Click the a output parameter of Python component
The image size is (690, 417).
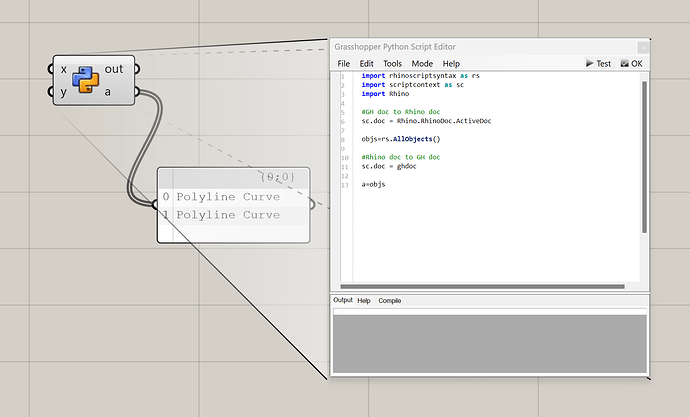pyautogui.click(x=108, y=92)
